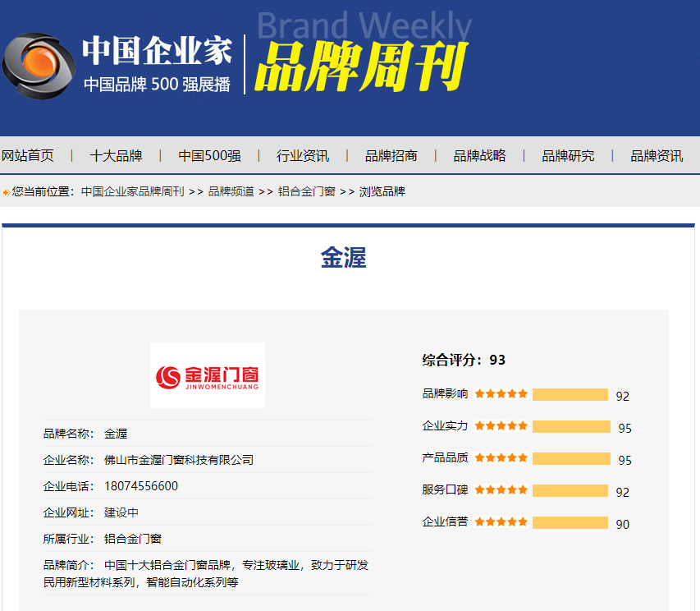Click the 铝合金门窗 breadcrumb link

pyautogui.click(x=306, y=191)
